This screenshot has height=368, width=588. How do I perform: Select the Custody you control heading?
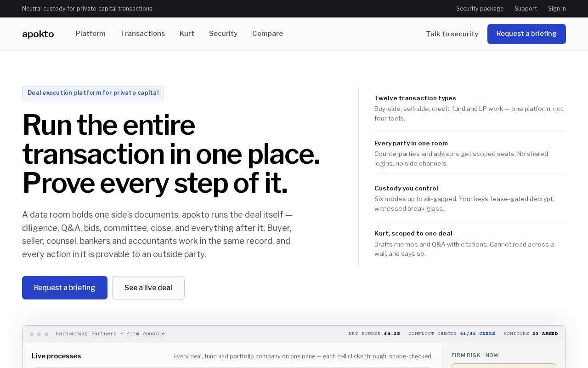pyautogui.click(x=406, y=188)
